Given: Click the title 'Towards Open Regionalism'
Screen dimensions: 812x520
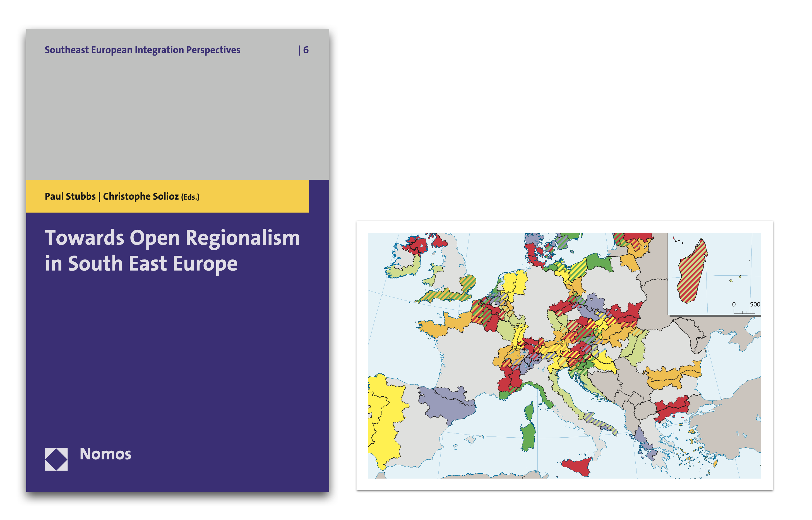Looking at the screenshot, I should [172, 238].
